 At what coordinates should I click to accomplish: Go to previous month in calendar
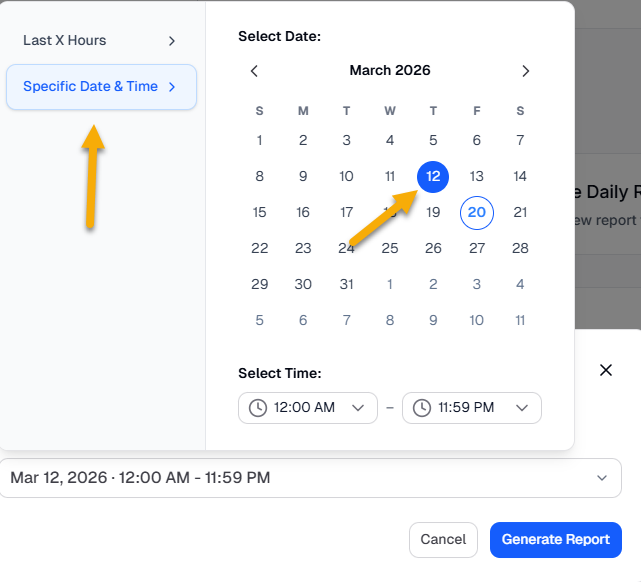click(254, 71)
